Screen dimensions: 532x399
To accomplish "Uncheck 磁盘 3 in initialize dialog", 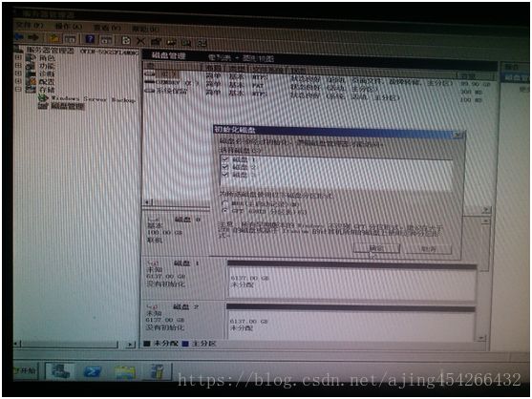I will 224,175.
